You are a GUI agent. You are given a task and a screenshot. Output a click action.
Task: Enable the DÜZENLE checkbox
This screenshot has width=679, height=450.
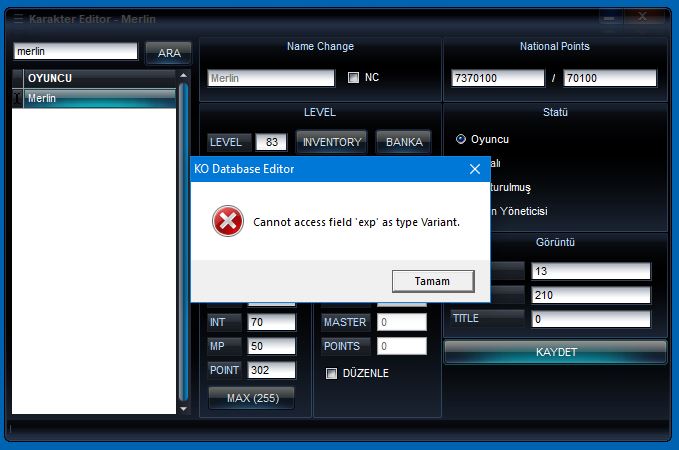click(331, 373)
